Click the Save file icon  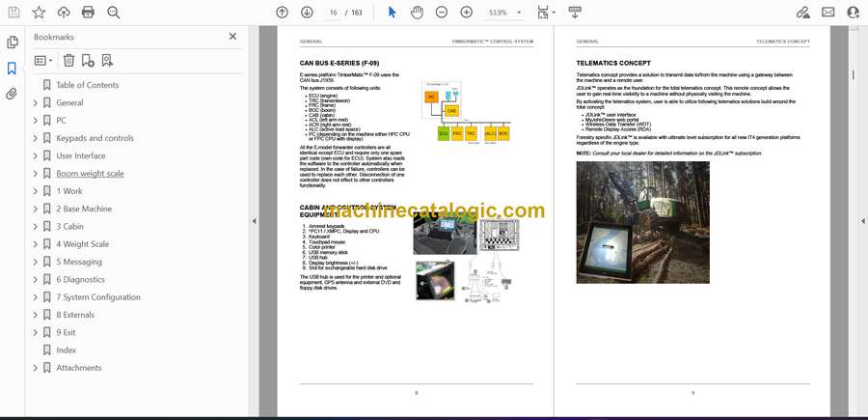click(14, 13)
